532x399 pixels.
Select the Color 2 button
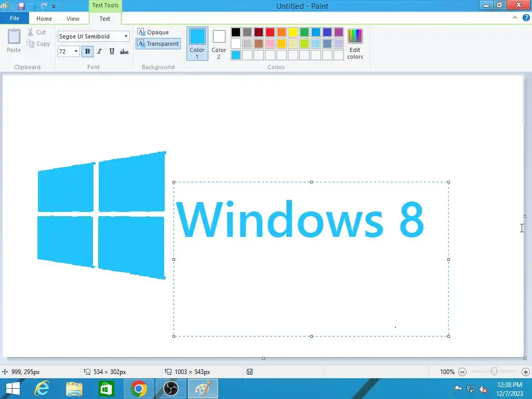219,44
